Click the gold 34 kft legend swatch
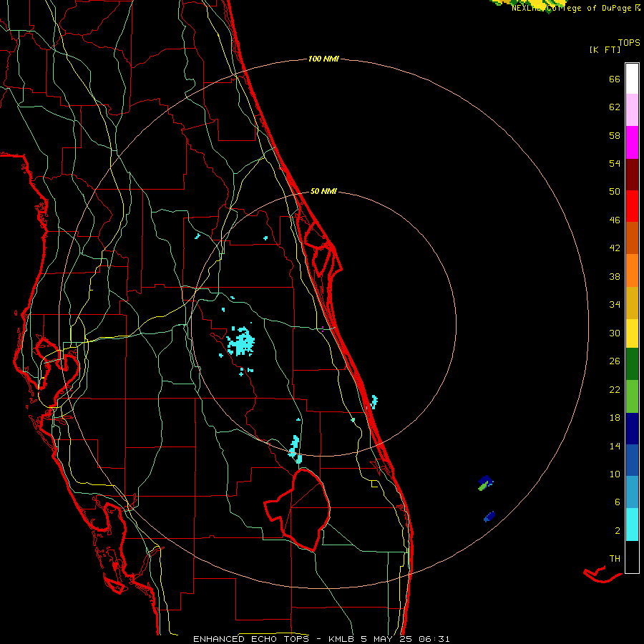The image size is (644, 644). click(632, 303)
